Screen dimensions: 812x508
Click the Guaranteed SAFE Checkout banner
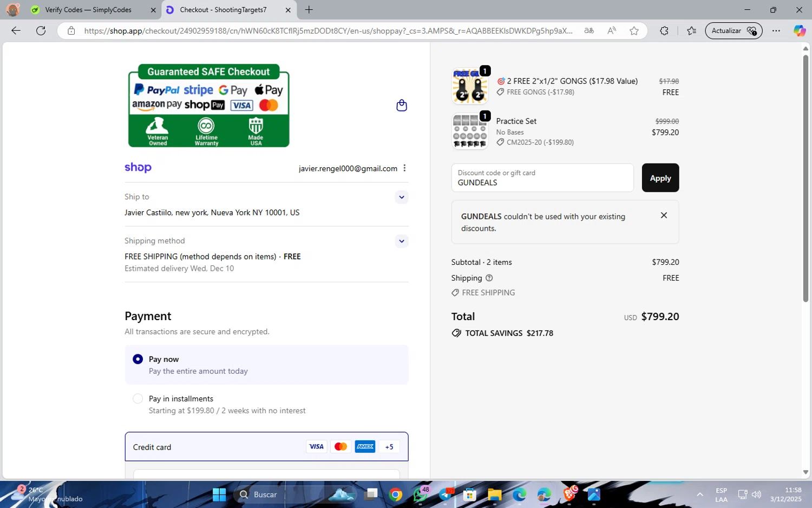click(x=209, y=106)
